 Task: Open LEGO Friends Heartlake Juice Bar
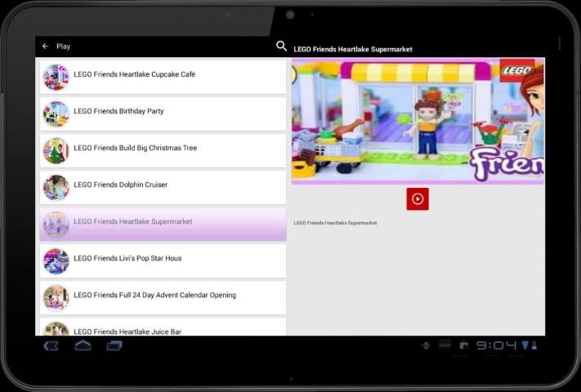coord(163,329)
